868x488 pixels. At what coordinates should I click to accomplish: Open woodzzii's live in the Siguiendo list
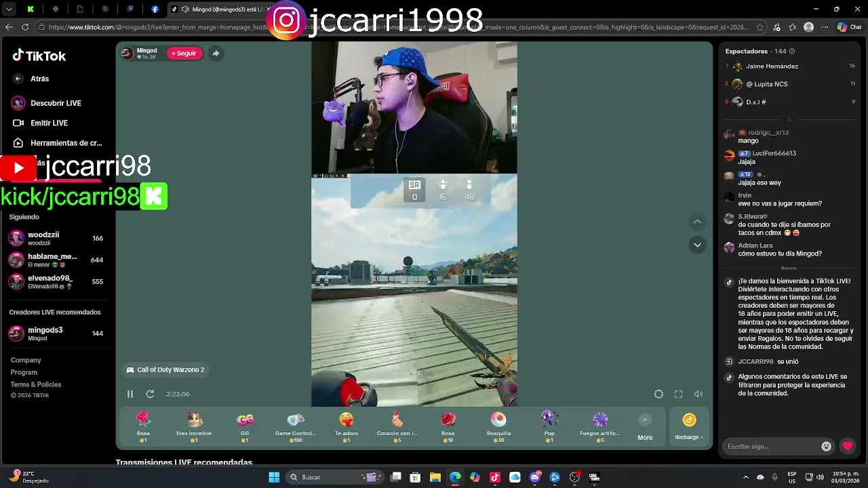(56, 238)
